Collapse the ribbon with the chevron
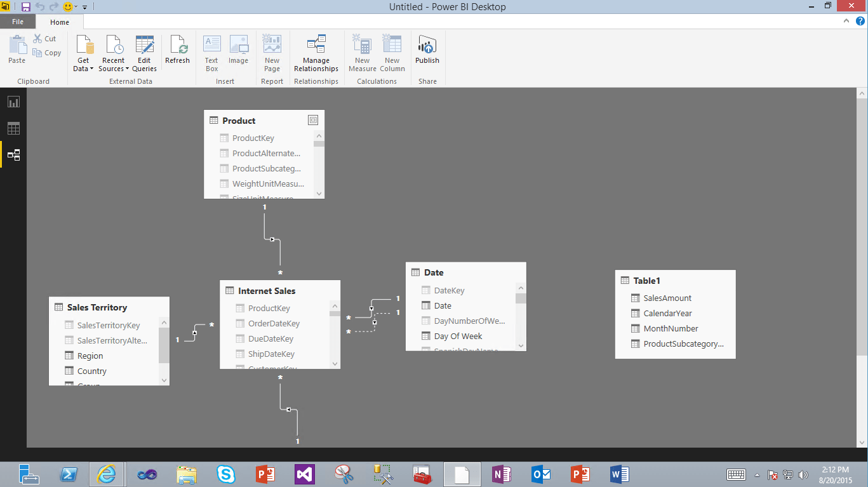 point(846,21)
